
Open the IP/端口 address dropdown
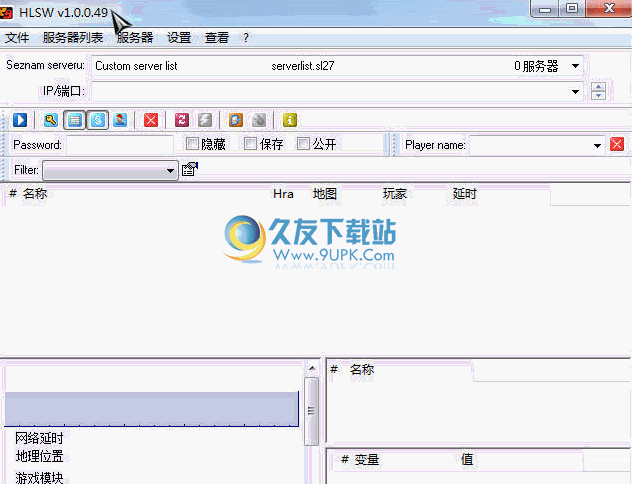pos(575,91)
